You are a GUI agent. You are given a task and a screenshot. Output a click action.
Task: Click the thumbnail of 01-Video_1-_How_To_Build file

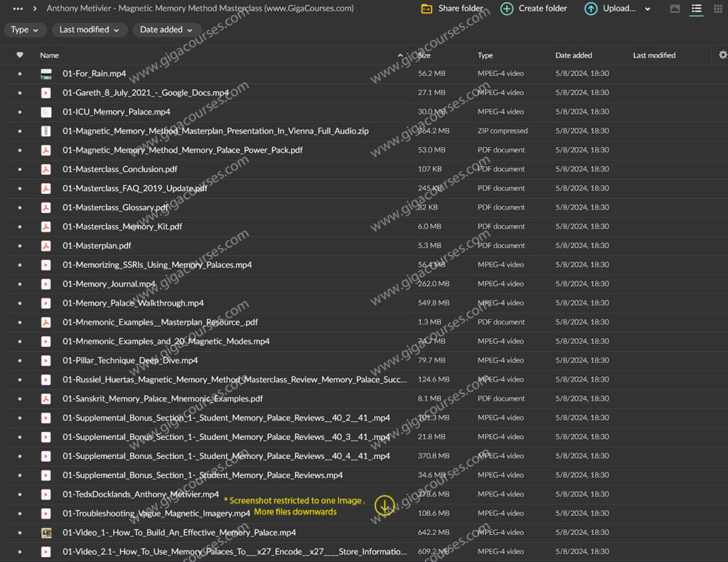[x=46, y=533]
